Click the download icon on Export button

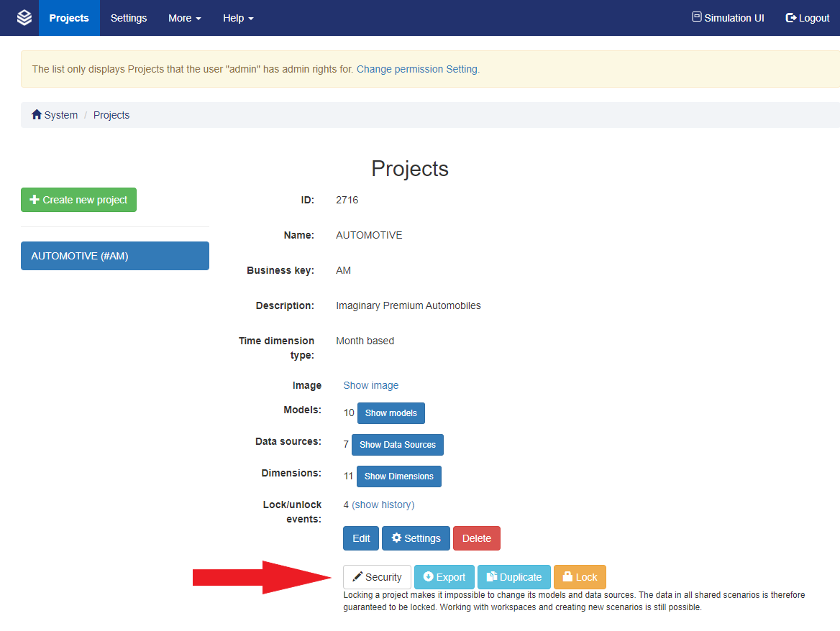(x=428, y=577)
